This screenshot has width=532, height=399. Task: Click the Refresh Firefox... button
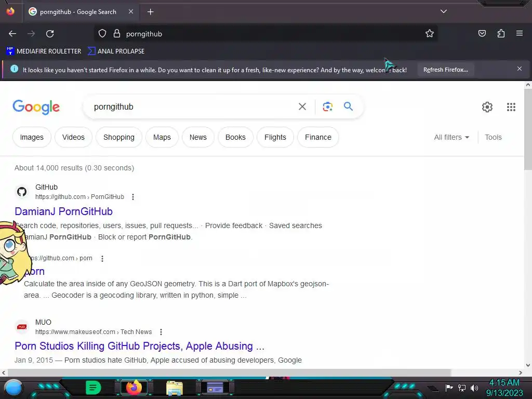[x=445, y=70]
